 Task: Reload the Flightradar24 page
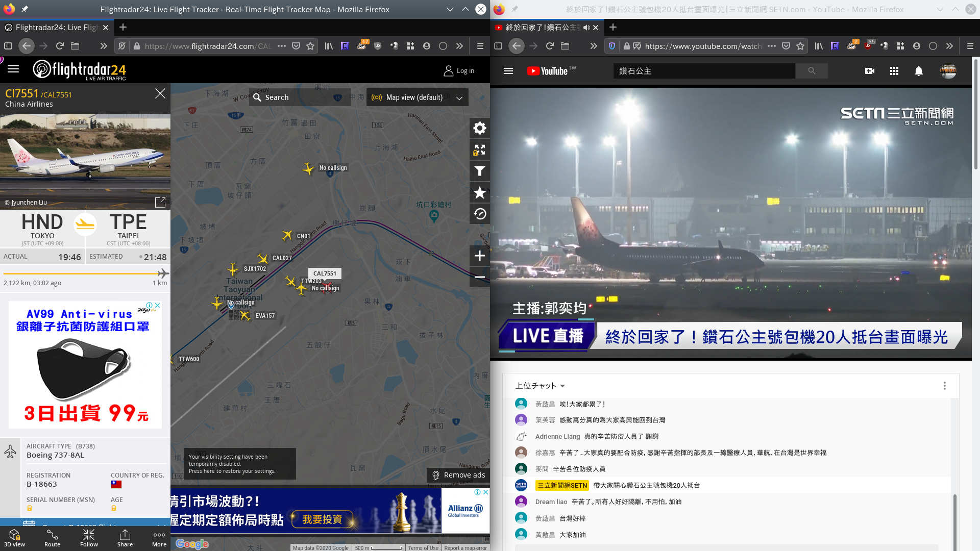tap(60, 46)
